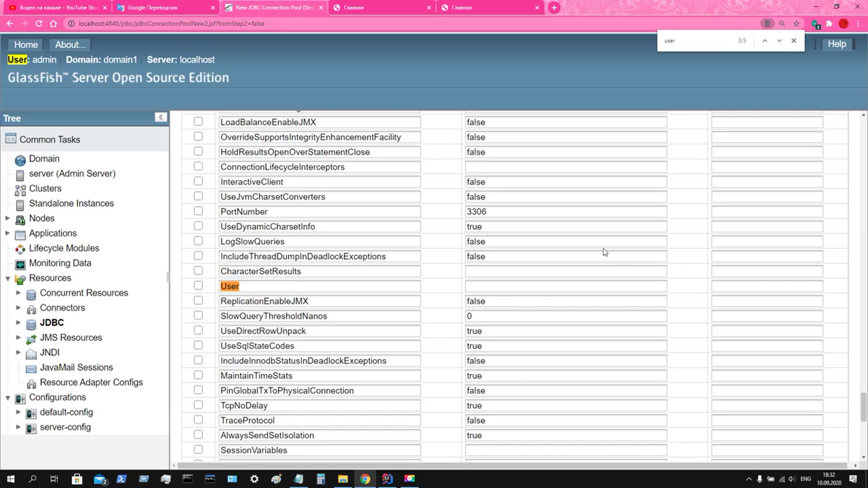Image resolution: width=868 pixels, height=488 pixels.
Task: Click the About... button
Action: [x=70, y=44]
